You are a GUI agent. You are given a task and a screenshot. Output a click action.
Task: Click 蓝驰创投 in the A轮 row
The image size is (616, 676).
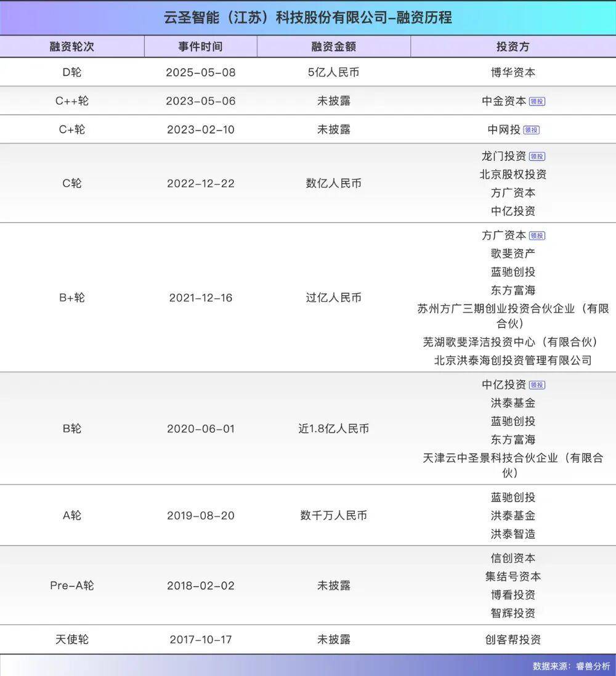[513, 497]
